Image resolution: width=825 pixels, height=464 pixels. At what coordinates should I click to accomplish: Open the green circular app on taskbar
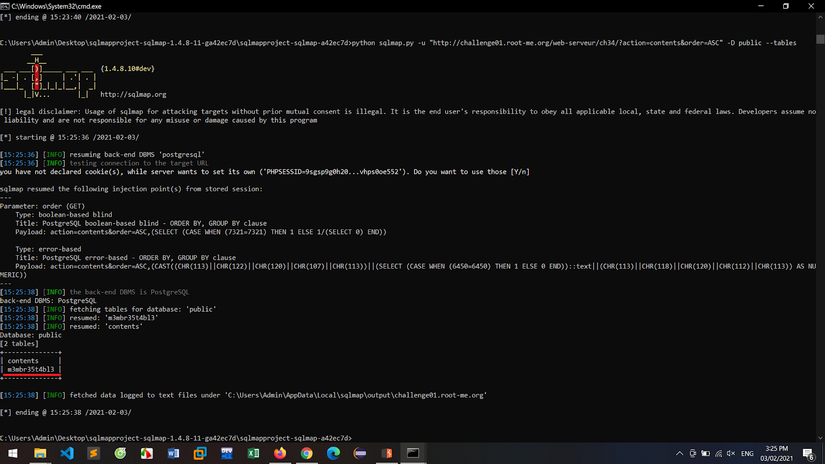click(120, 453)
